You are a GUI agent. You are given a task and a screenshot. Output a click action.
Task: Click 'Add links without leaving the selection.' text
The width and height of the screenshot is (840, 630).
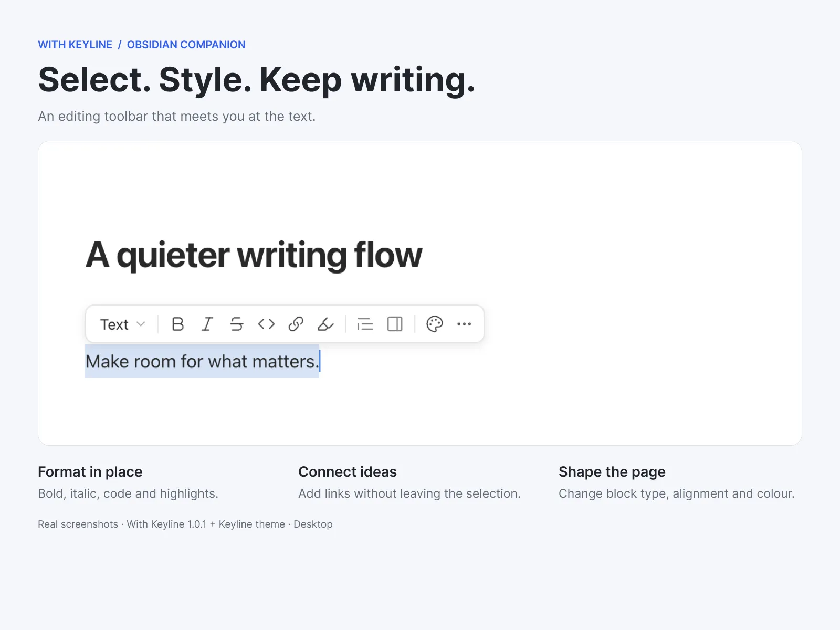click(409, 493)
